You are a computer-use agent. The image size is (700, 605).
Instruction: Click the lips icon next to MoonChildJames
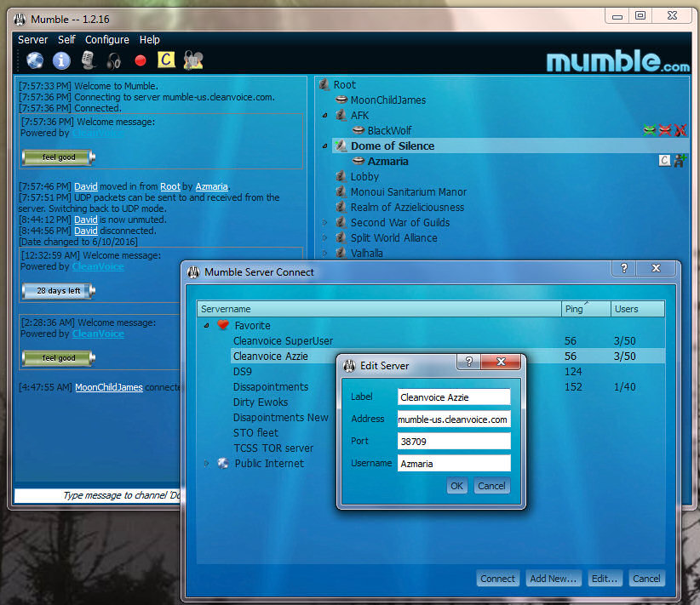coord(341,100)
